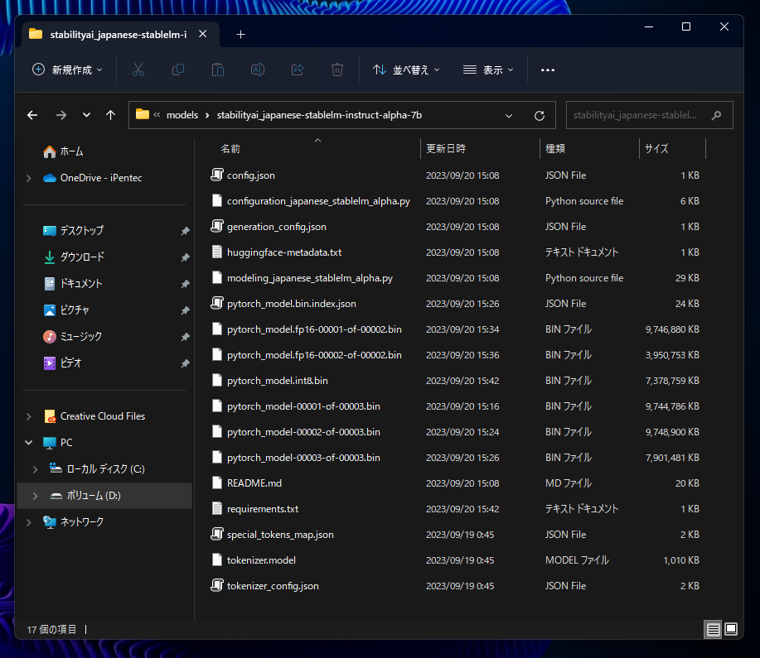The height and width of the screenshot is (658, 760).
Task: Click the search box field
Action: [640, 115]
